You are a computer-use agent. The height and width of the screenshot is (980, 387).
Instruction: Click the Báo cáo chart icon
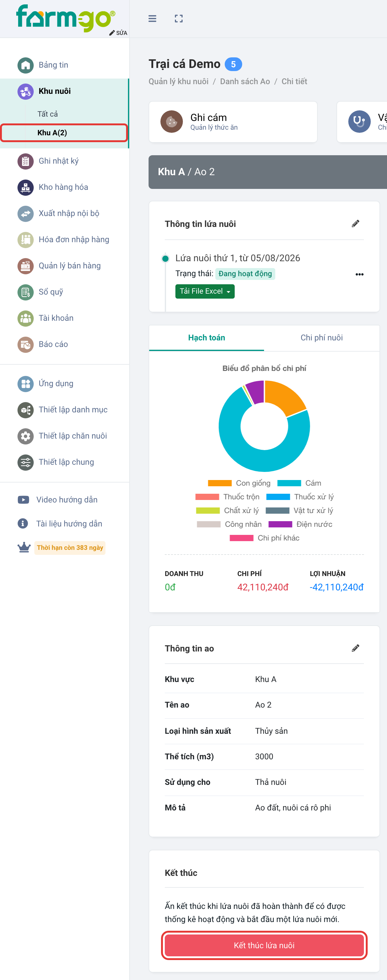click(26, 345)
